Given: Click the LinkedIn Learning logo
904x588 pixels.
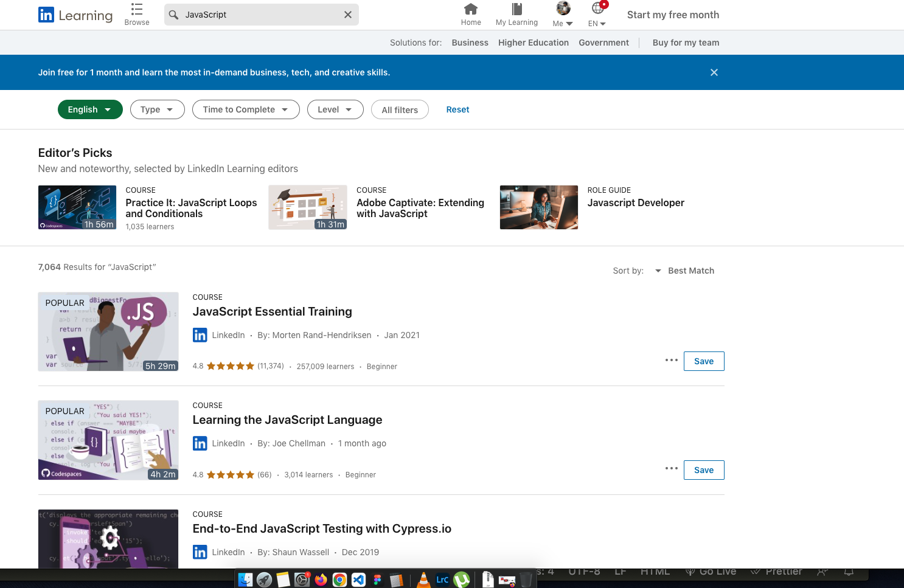Looking at the screenshot, I should (x=75, y=15).
